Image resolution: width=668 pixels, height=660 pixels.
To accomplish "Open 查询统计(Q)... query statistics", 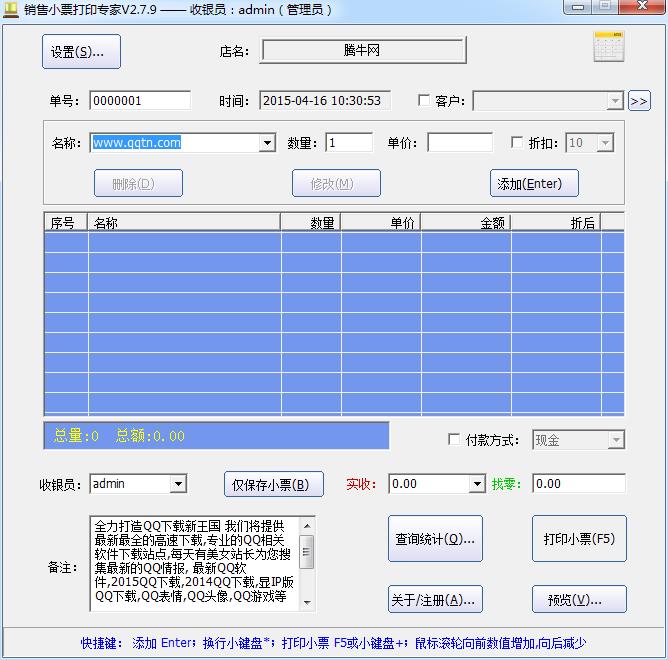I will pyautogui.click(x=435, y=539).
